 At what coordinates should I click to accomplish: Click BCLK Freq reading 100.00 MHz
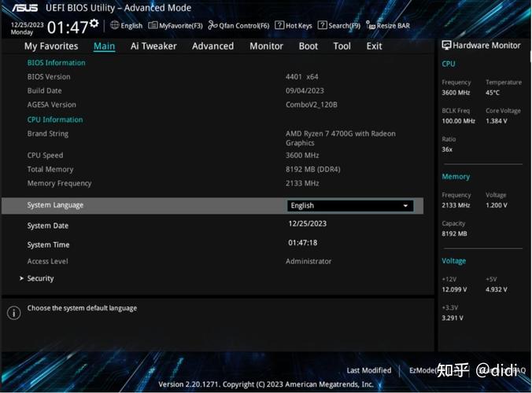(458, 121)
